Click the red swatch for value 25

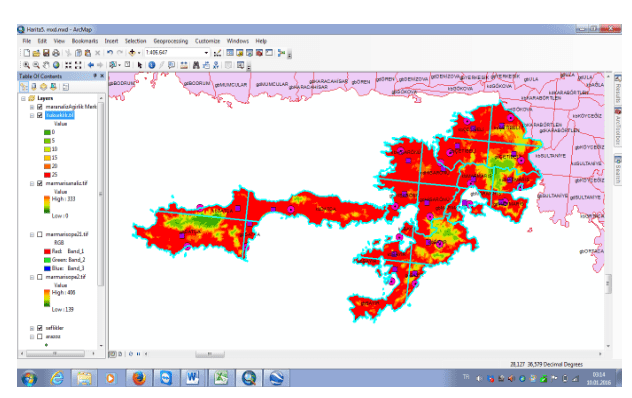pyautogui.click(x=47, y=175)
